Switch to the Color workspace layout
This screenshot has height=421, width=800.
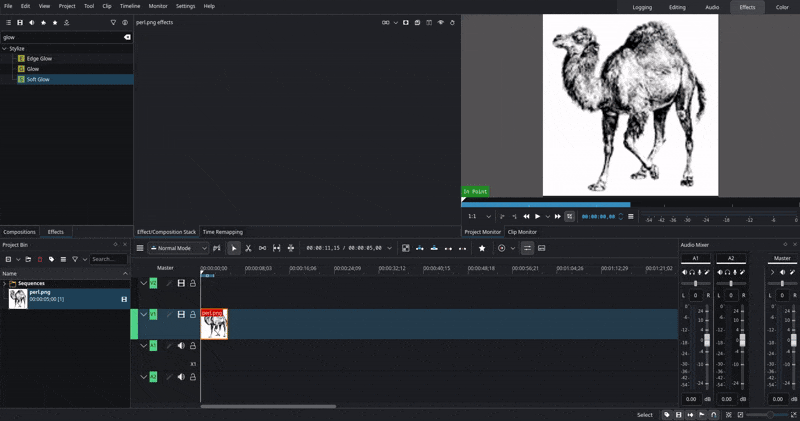[782, 7]
